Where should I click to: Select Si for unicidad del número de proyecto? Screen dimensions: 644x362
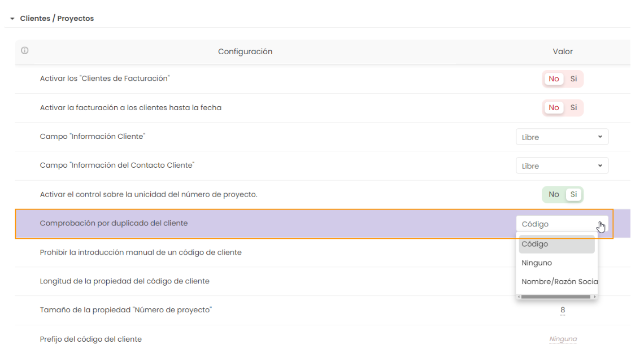pos(573,195)
